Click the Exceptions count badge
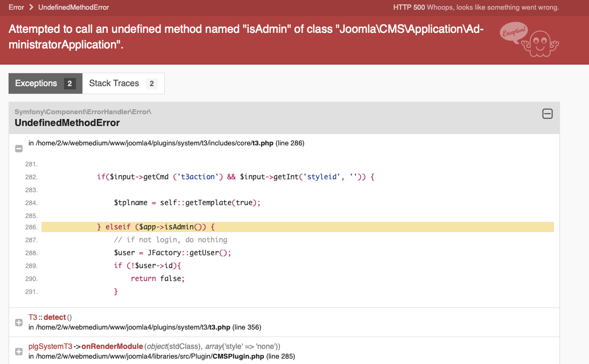Image resolution: width=589 pixels, height=364 pixels. [x=69, y=83]
